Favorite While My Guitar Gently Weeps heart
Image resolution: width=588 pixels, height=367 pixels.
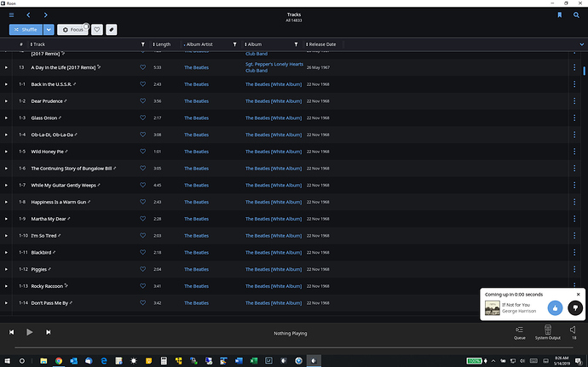coord(143,185)
